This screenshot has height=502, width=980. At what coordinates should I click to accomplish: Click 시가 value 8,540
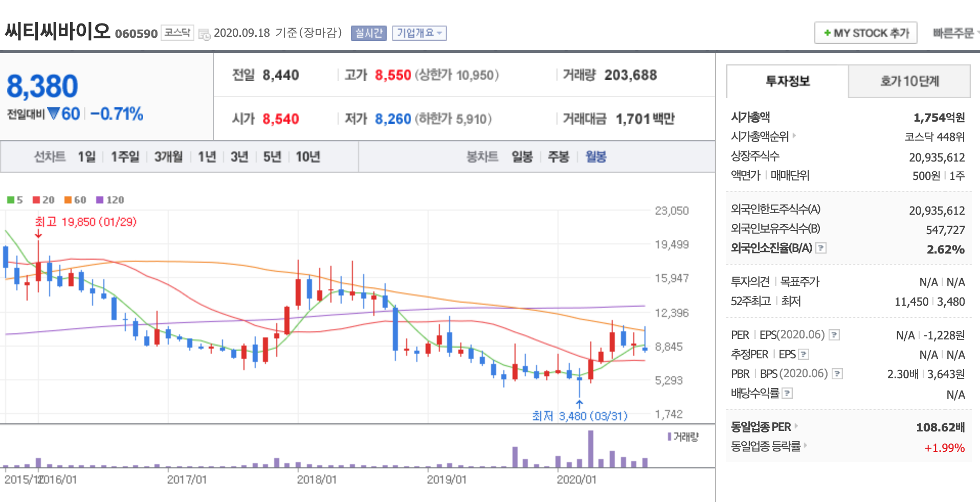point(280,119)
